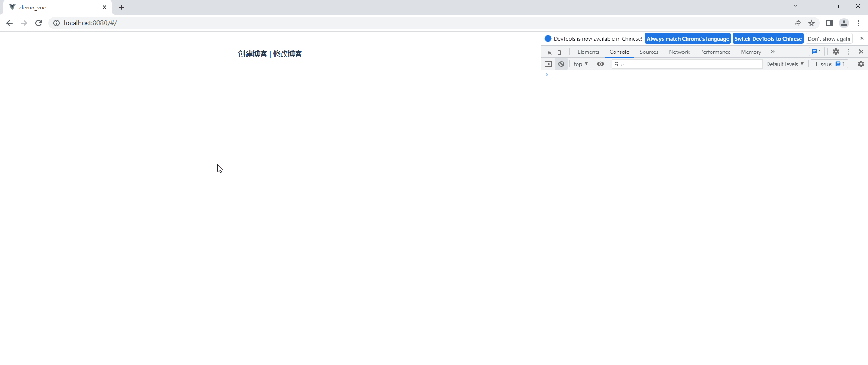Toggle the Chrome side panel icon
The width and height of the screenshot is (868, 365).
point(829,23)
